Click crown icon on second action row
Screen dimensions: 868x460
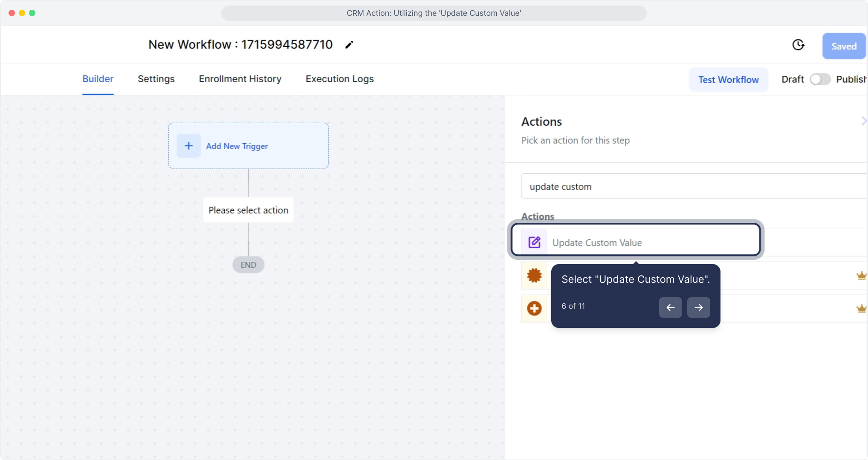tap(861, 276)
